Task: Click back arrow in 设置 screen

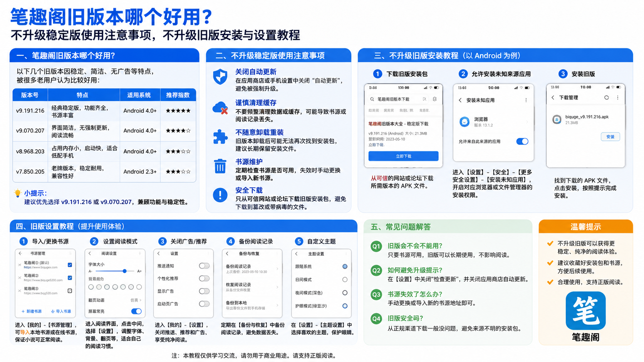Action: click(x=158, y=254)
